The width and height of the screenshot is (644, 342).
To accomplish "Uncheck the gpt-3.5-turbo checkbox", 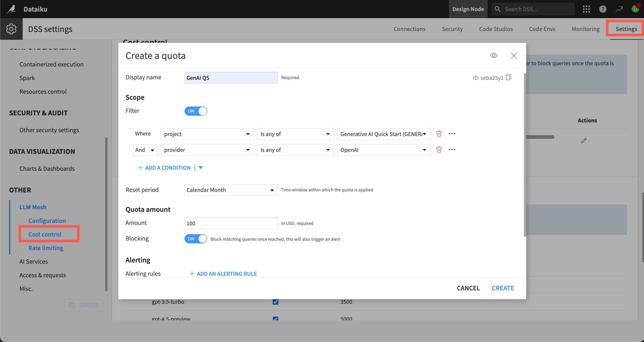I will [x=275, y=301].
